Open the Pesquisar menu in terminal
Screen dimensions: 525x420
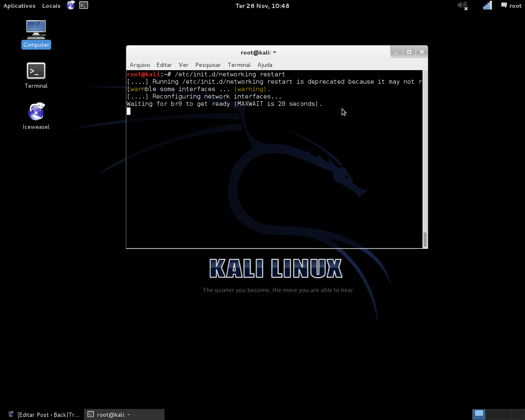point(208,65)
